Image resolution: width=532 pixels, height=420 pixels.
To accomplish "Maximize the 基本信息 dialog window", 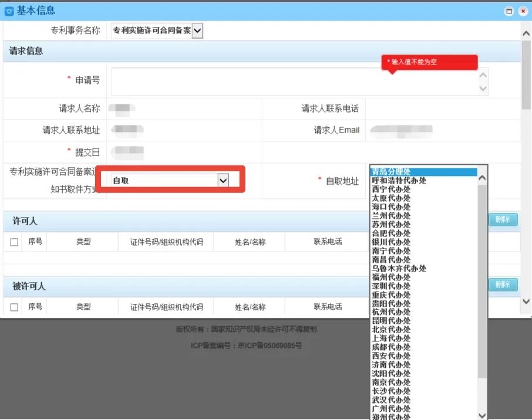I will click(x=509, y=11).
